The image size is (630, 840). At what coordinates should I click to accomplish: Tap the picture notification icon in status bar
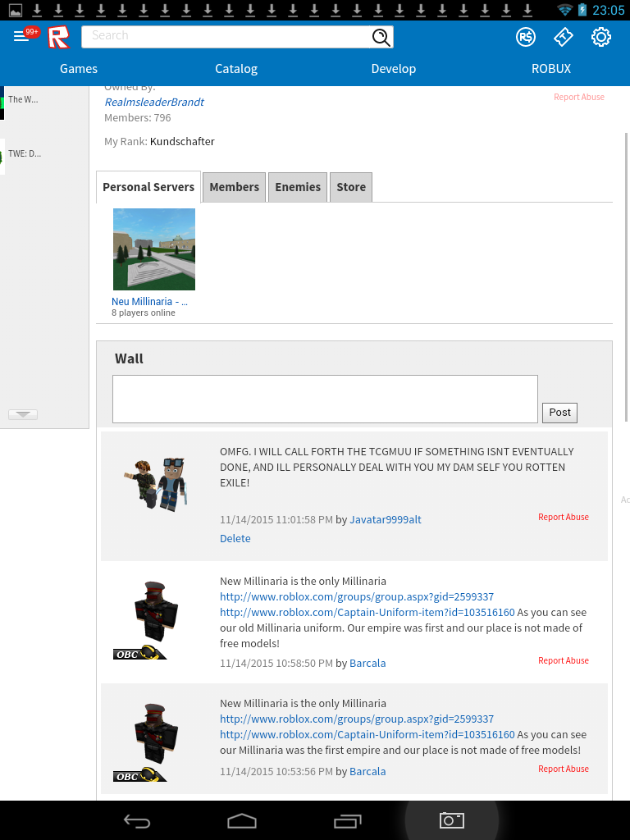tap(16, 10)
